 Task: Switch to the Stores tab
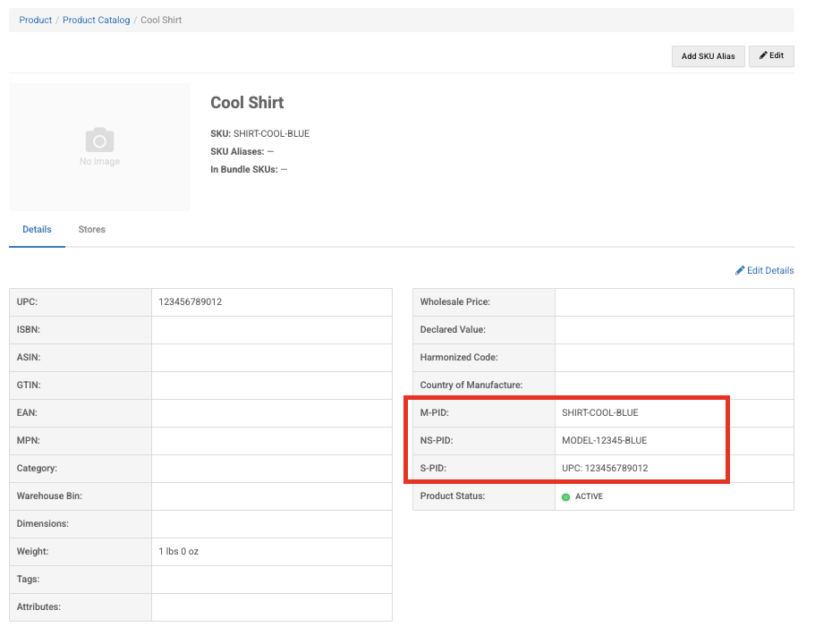coord(92,229)
